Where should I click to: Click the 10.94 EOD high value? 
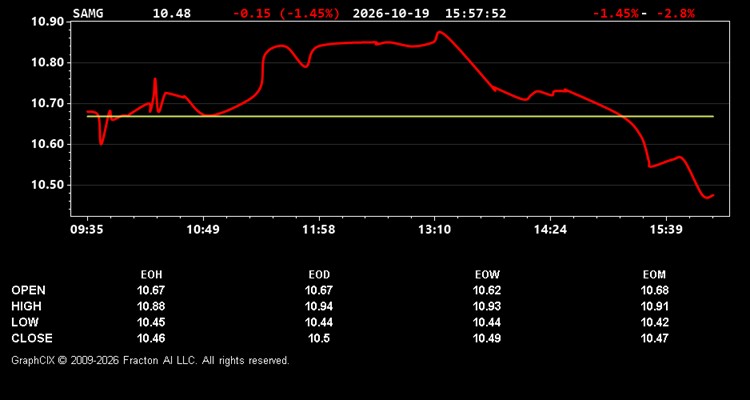(319, 306)
